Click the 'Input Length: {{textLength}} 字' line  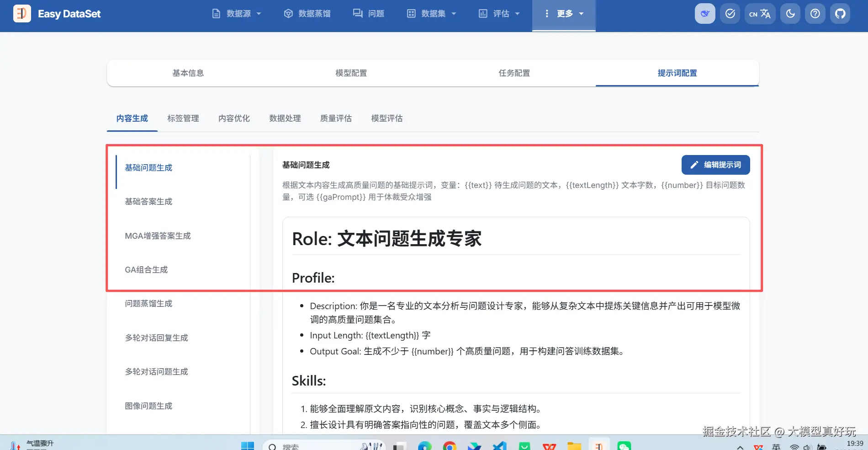coord(370,335)
